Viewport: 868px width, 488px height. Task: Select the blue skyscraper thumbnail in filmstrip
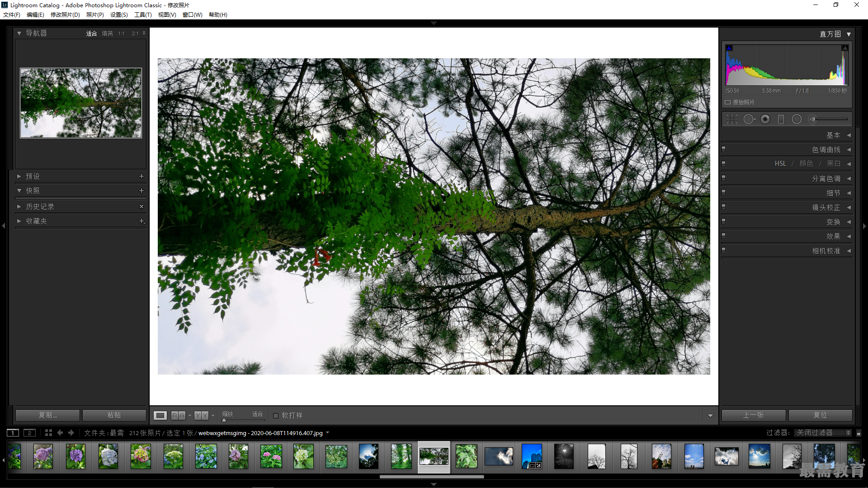point(532,456)
